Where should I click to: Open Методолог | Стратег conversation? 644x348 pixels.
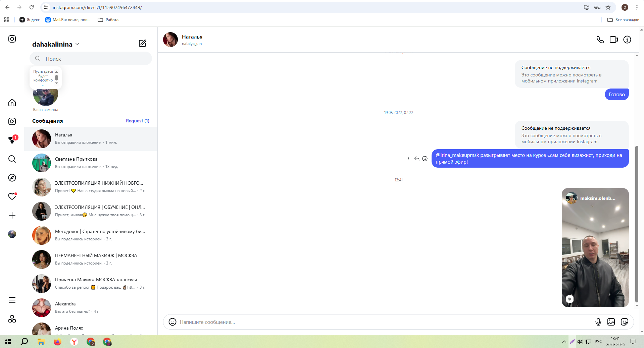[91, 235]
